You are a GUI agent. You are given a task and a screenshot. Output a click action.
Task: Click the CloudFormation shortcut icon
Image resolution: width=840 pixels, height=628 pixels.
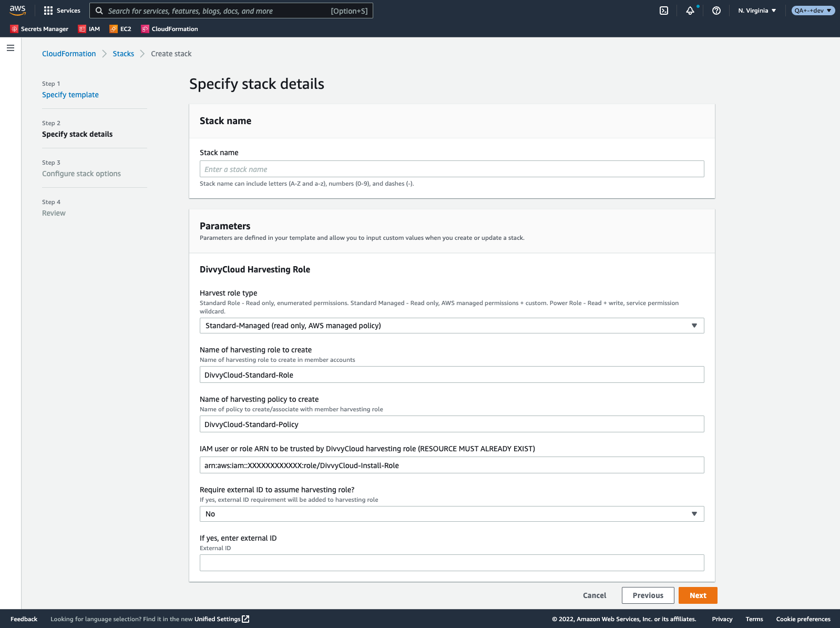tap(145, 29)
